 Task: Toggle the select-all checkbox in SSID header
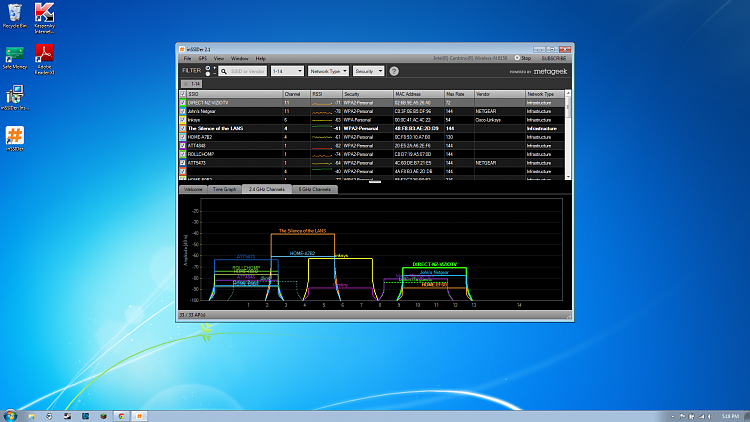tap(182, 94)
